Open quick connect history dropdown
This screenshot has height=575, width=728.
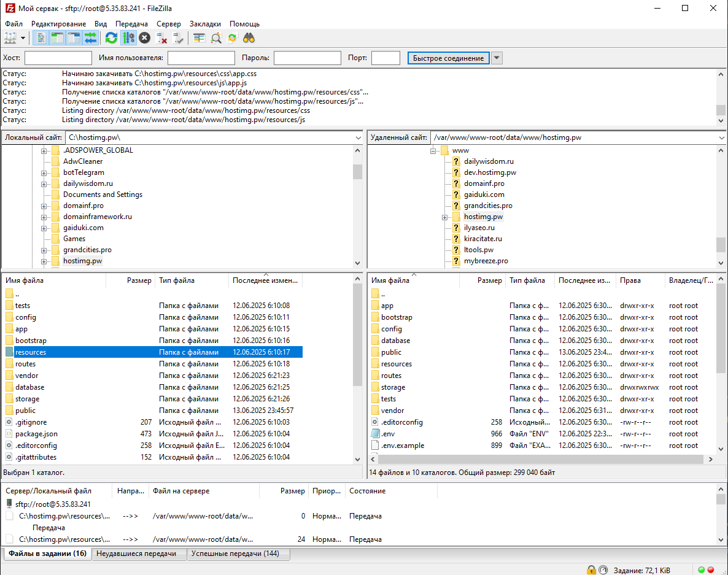(497, 58)
